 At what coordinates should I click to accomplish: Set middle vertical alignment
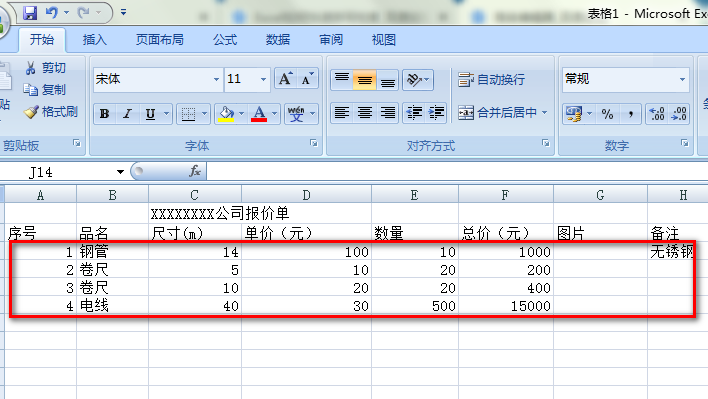pos(364,80)
